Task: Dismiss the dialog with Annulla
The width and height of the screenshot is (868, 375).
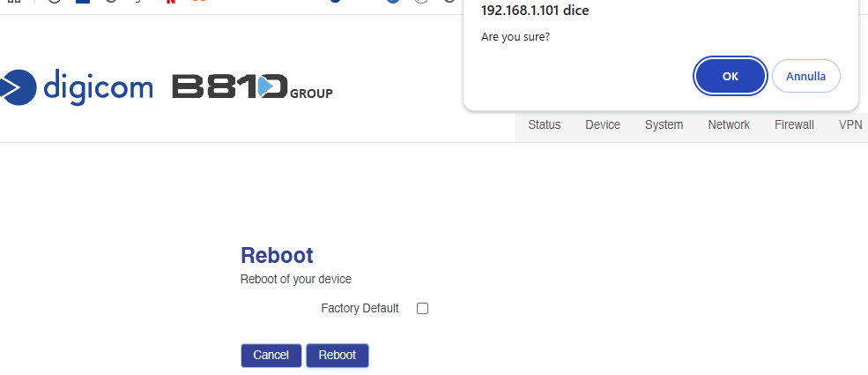Action: click(x=805, y=76)
